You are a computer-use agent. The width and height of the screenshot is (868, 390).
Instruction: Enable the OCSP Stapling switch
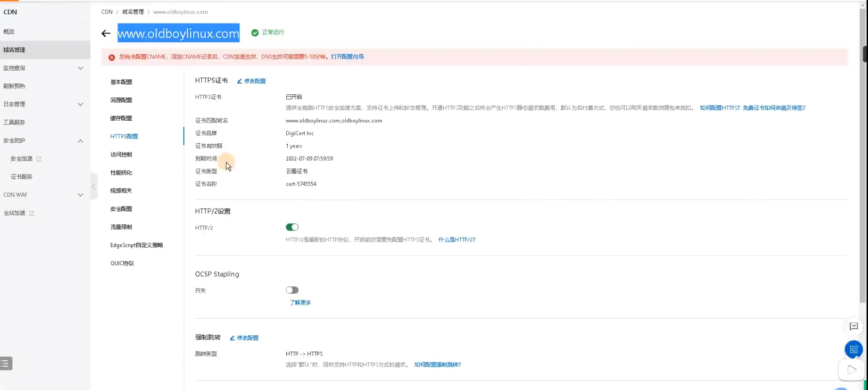(x=292, y=290)
